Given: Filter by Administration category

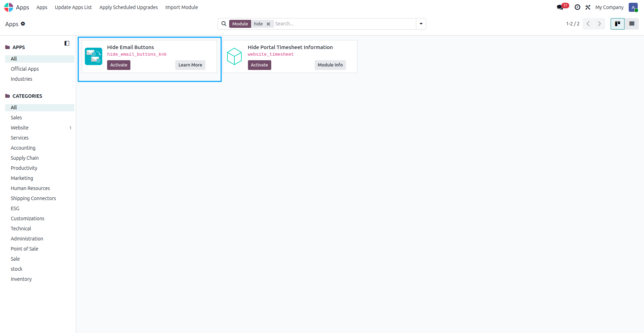Looking at the screenshot, I should click(x=40, y=239).
